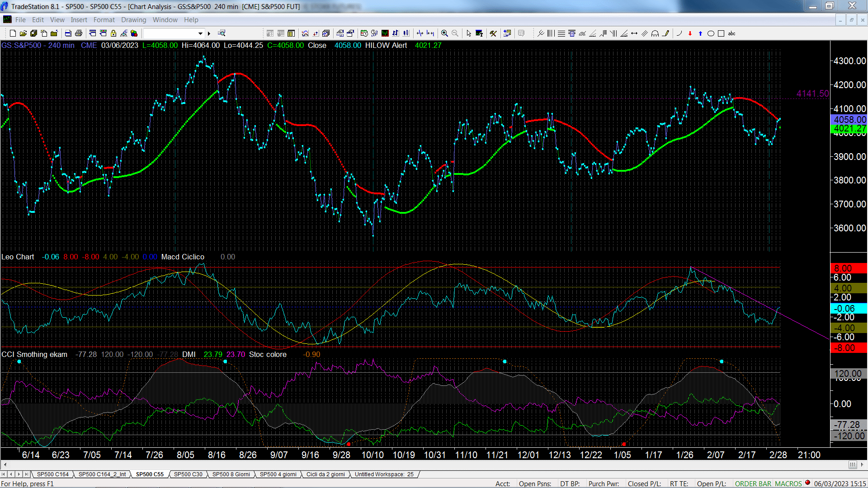Click the Macd Ciclico indicator label
Viewport: 868px width, 488px height.
point(183,257)
